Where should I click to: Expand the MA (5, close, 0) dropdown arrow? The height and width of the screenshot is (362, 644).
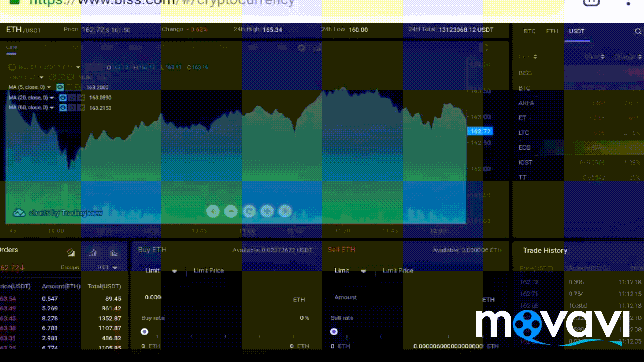[x=49, y=87]
